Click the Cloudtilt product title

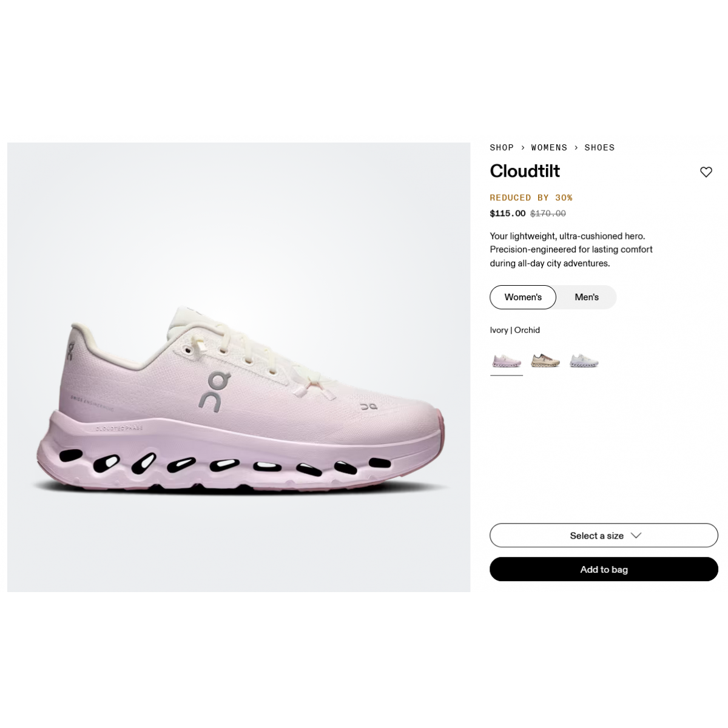coord(525,171)
